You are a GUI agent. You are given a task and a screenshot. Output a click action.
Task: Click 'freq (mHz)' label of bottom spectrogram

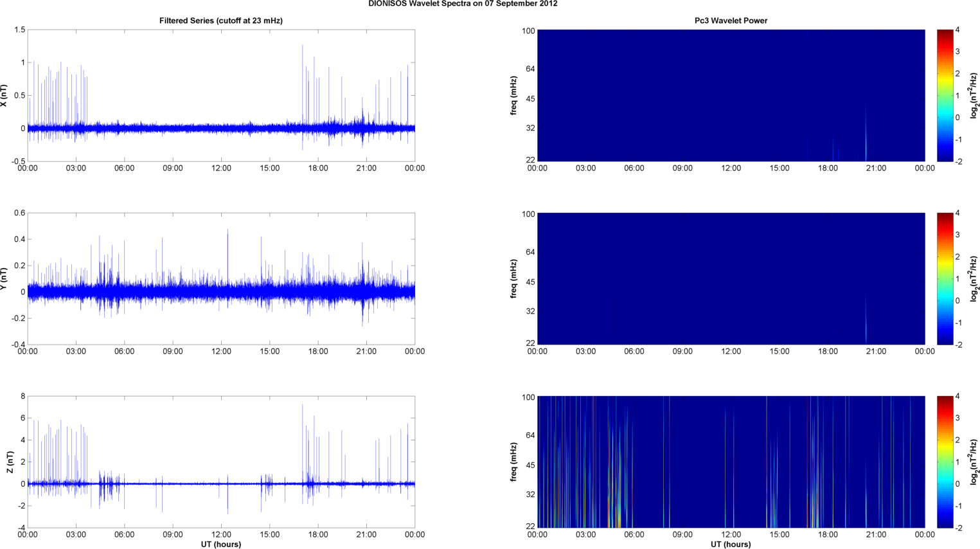[514, 462]
